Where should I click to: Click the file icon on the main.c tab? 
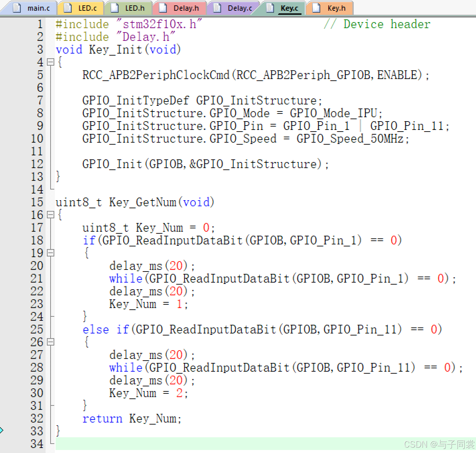[x=16, y=7]
